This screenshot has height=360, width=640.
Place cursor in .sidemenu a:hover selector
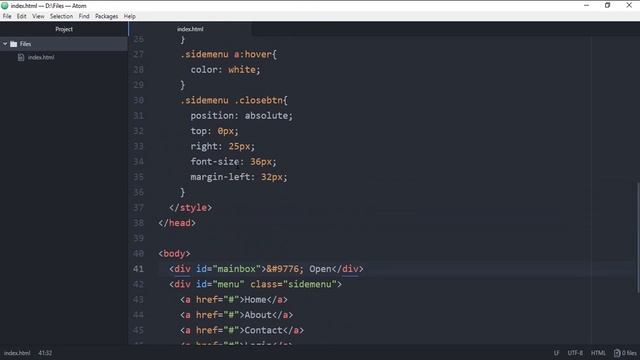pos(229,54)
